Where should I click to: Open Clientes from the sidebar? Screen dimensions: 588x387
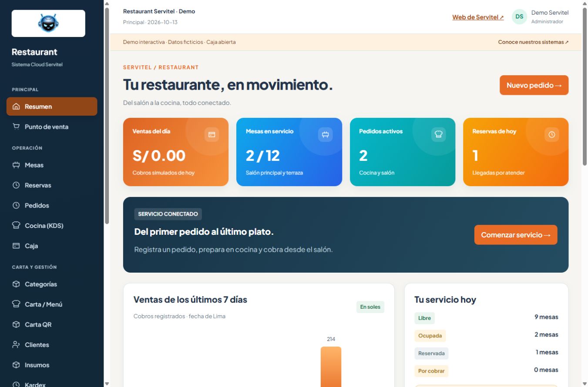(x=52, y=345)
